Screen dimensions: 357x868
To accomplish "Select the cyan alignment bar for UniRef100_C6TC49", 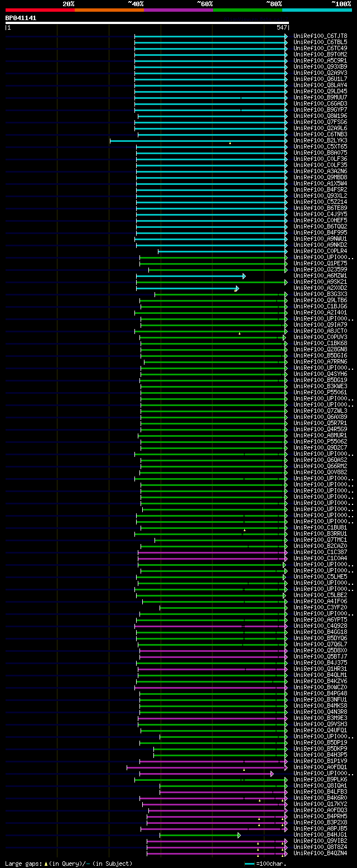I will [x=210, y=48].
